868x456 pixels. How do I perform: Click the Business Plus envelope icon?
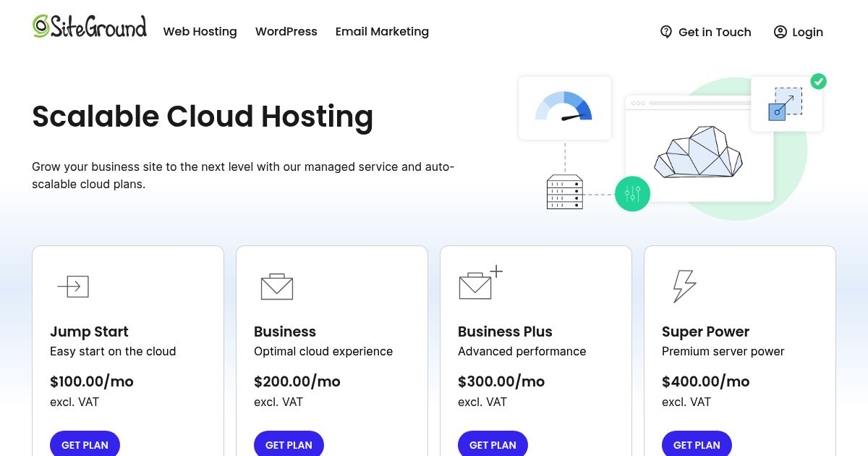coord(480,282)
